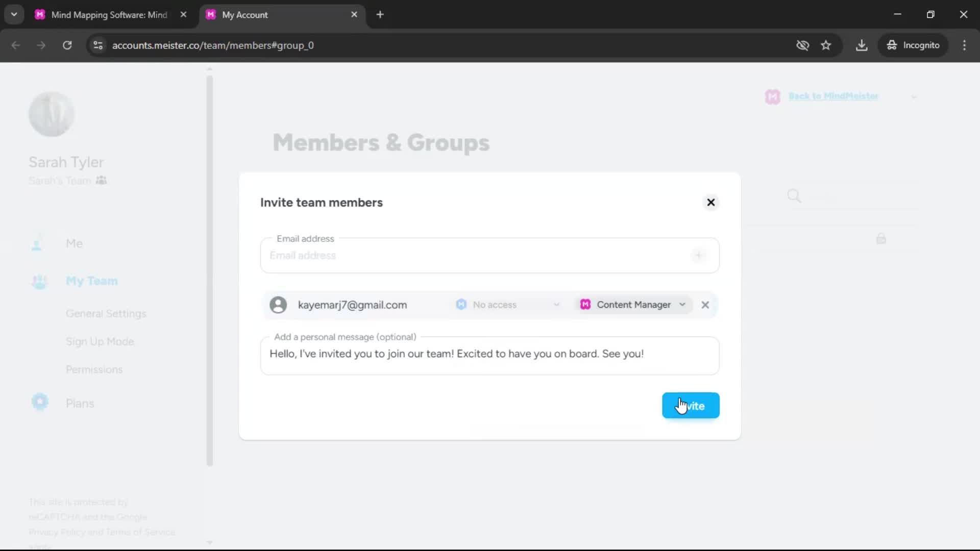
Task: Open Sign Up Mode settings
Action: pyautogui.click(x=100, y=342)
